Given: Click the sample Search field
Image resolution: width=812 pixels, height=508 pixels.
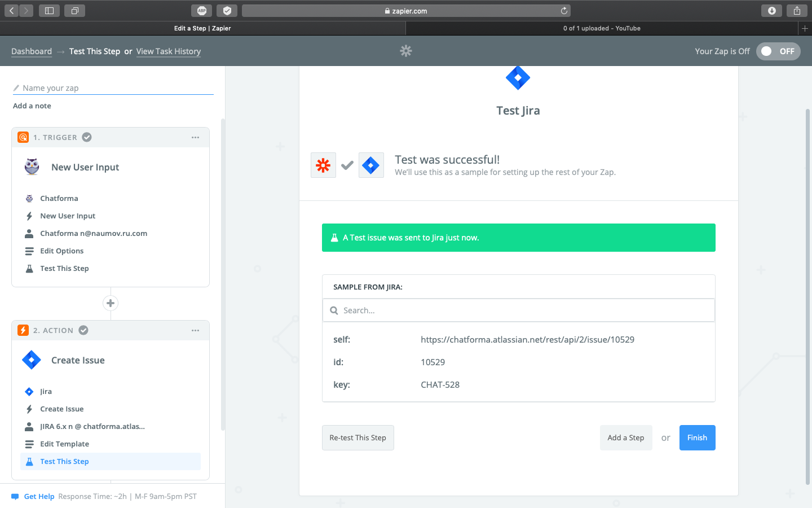Looking at the screenshot, I should 519,310.
